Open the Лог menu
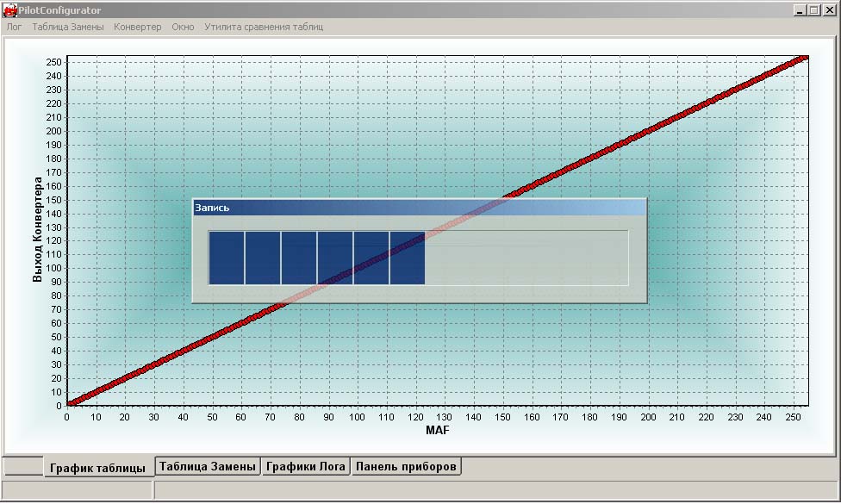841x504 pixels. point(14,27)
